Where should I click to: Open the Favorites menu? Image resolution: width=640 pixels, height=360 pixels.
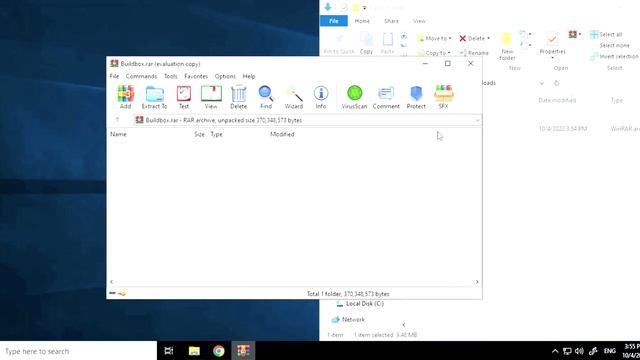point(196,76)
